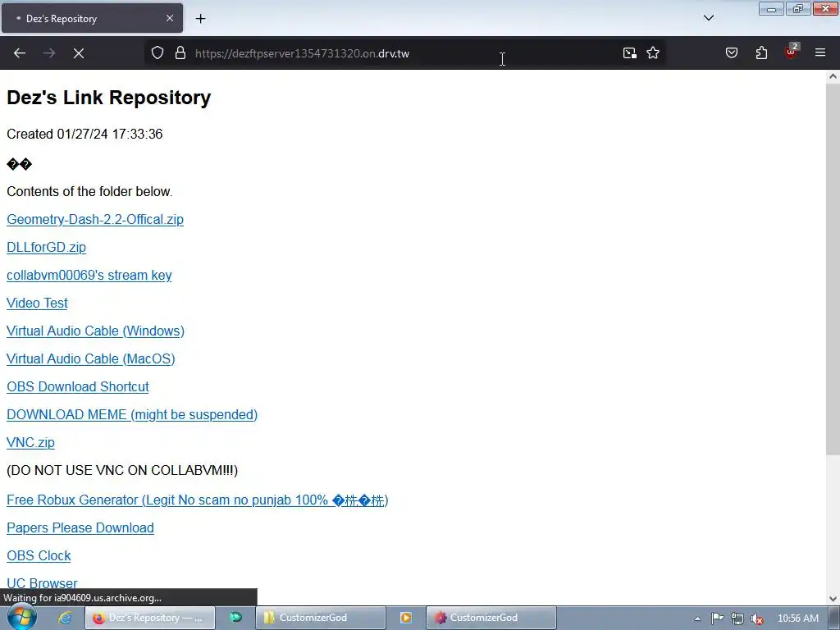Click the DO NOT USE VNC warning text
This screenshot has width=840, height=630.
122,470
